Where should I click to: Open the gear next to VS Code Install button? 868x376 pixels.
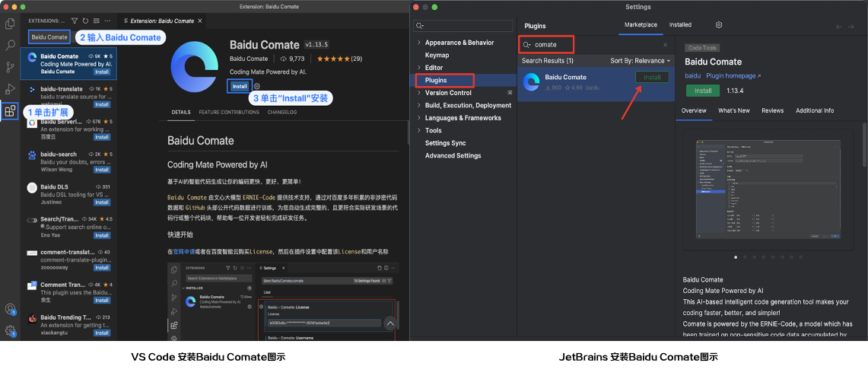coord(257,86)
